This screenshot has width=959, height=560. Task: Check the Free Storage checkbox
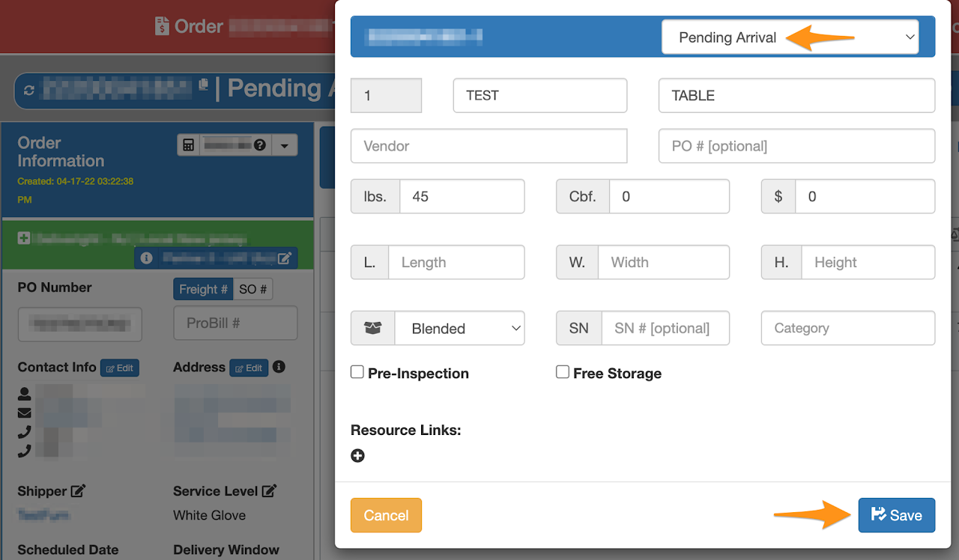pyautogui.click(x=563, y=372)
